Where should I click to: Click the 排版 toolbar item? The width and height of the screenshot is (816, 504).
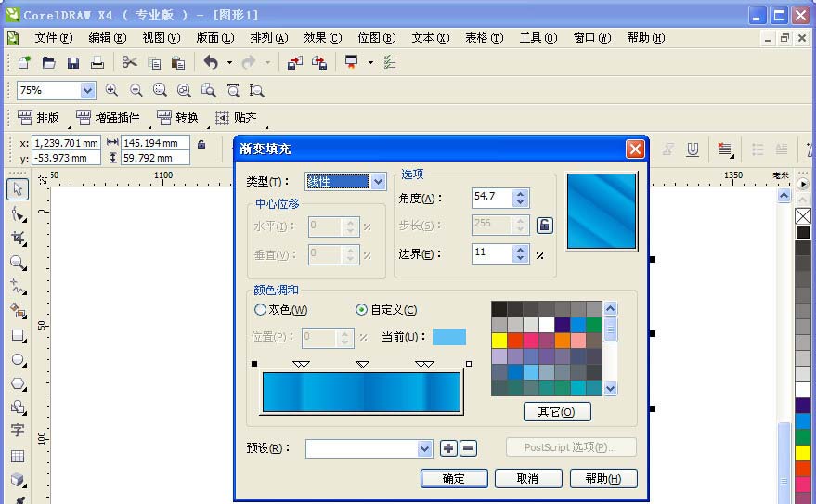[x=38, y=118]
